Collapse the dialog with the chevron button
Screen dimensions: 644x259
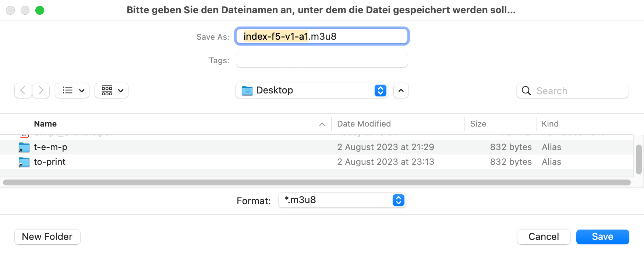[x=401, y=91]
